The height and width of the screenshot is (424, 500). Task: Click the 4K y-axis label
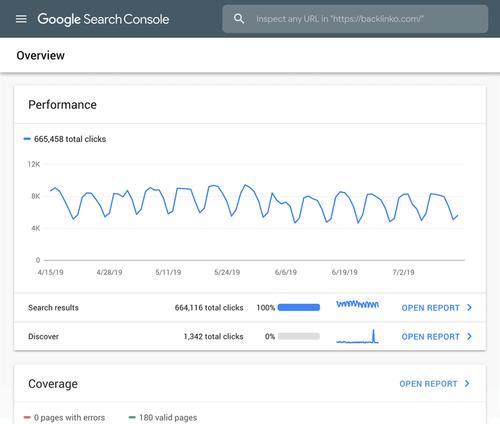[x=36, y=228]
